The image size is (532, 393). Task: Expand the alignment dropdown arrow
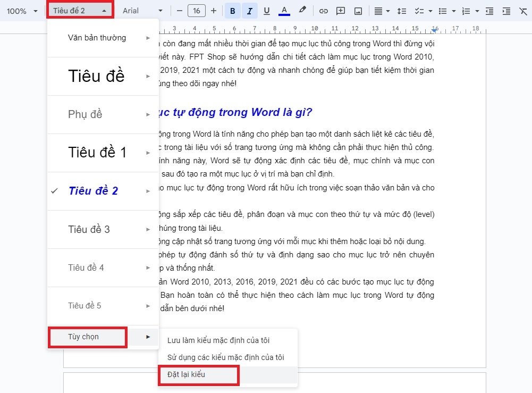(388, 11)
